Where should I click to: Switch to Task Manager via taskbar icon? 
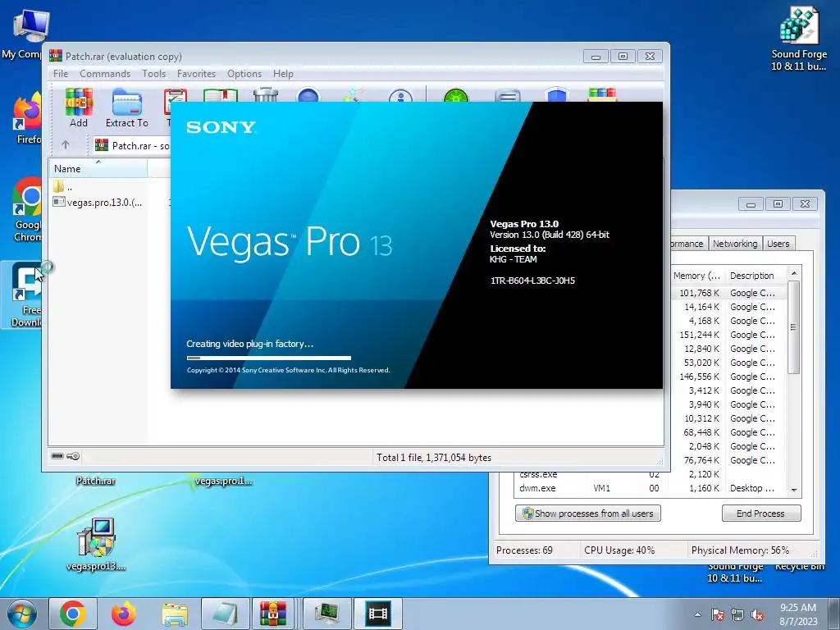[x=327, y=614]
